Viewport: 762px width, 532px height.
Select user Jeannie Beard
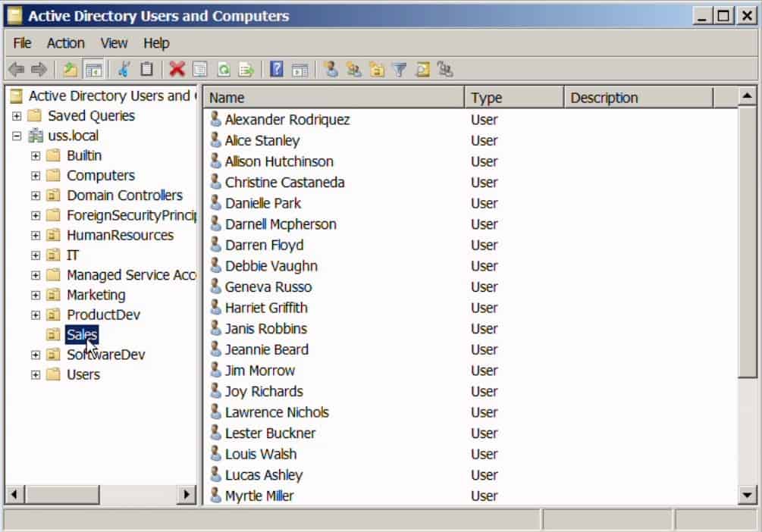click(x=266, y=349)
